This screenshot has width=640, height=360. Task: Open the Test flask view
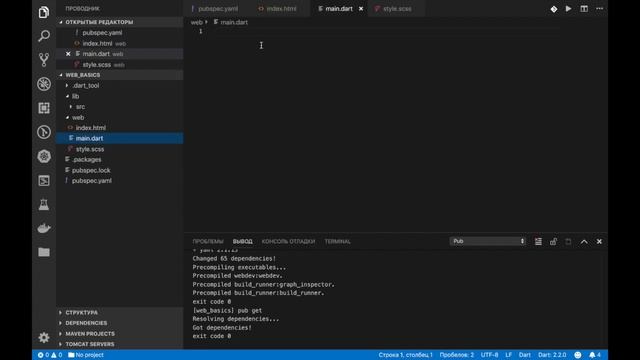click(x=44, y=204)
